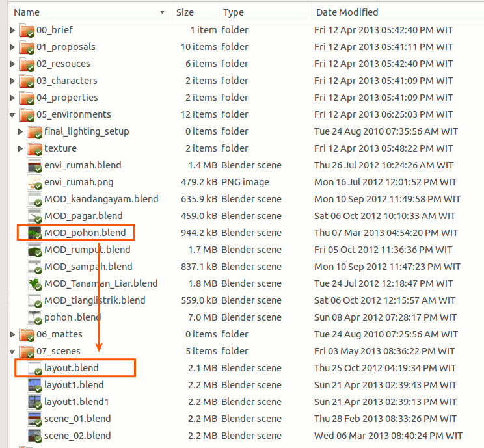This screenshot has width=484, height=448.
Task: Select the 05_environments folder icon
Action: (27, 115)
